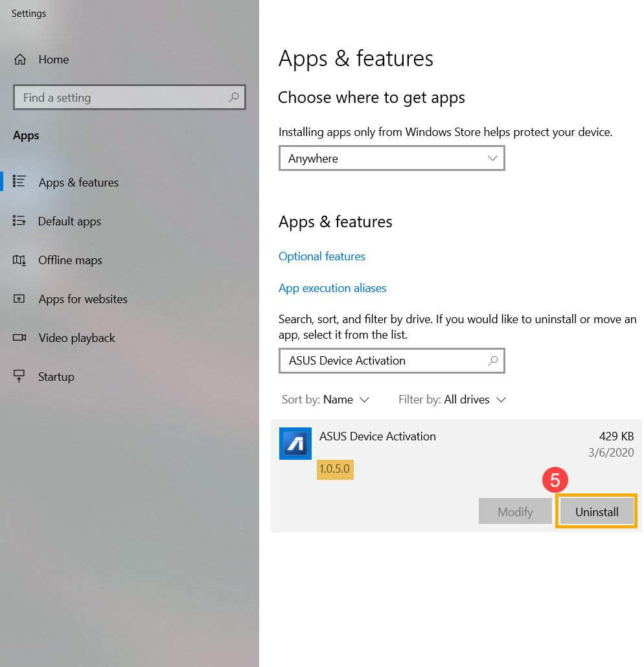Click the Home house icon
The width and height of the screenshot is (644, 667).
pos(20,60)
